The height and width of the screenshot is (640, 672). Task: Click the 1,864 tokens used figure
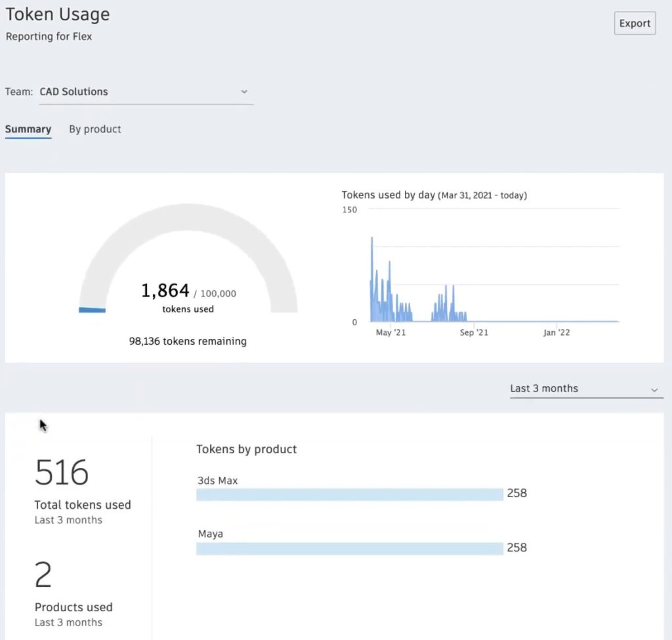(165, 290)
